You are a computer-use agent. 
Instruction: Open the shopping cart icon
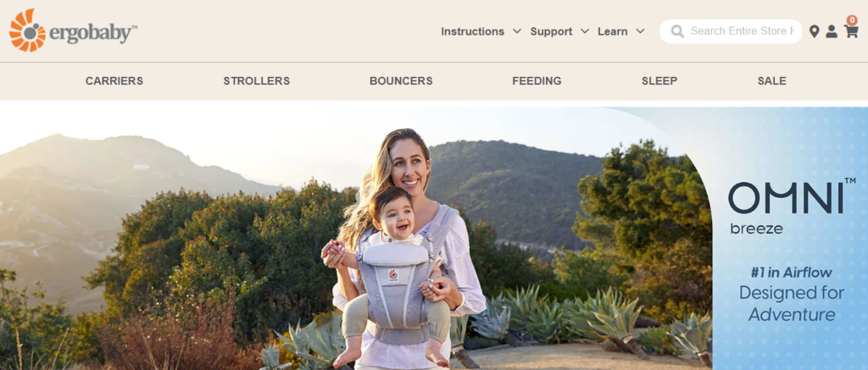click(x=851, y=31)
